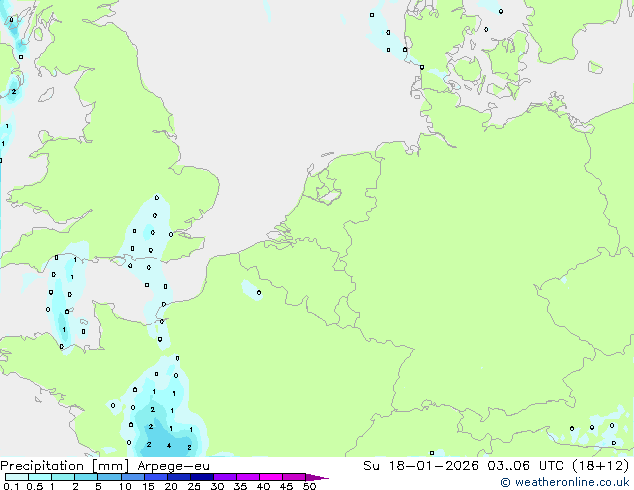Click the '4' precipitation value over France
Screen dimensions: 634x490
[169, 446]
